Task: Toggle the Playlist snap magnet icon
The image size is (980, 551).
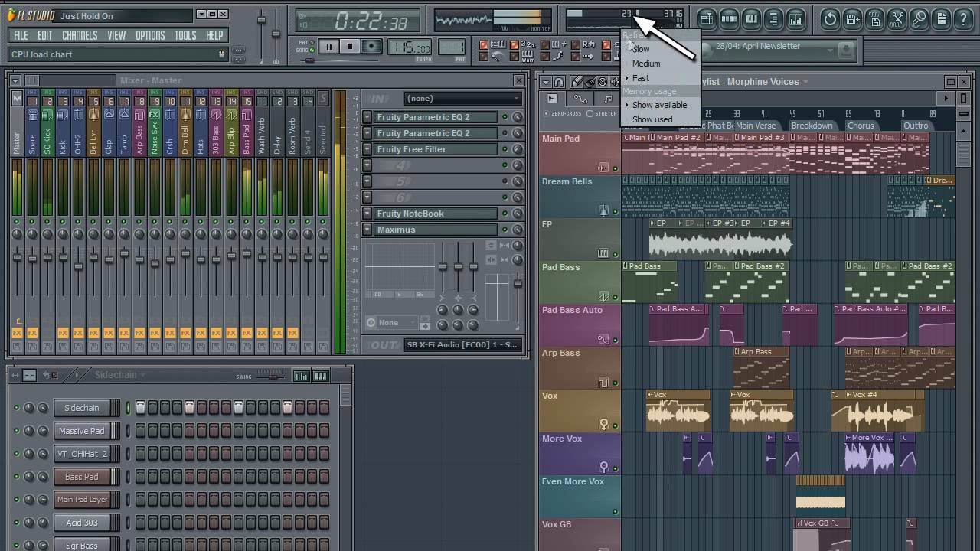Action: [559, 82]
